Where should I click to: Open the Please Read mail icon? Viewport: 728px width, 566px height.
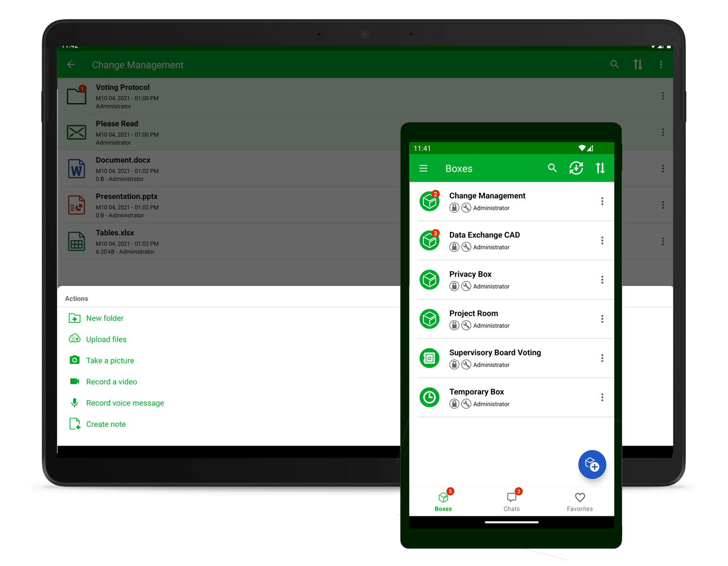point(77,132)
